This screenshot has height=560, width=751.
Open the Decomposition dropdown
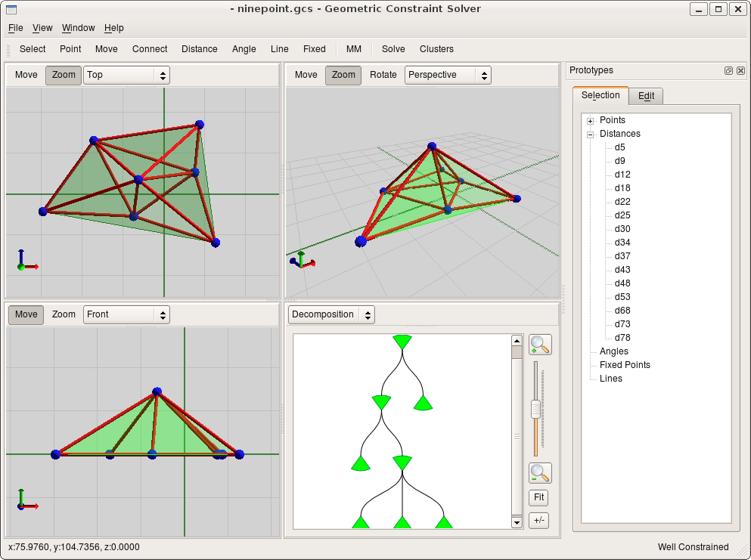click(331, 314)
